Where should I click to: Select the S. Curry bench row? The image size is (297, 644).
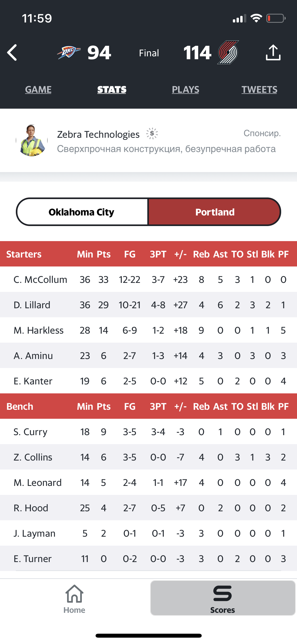point(148,431)
